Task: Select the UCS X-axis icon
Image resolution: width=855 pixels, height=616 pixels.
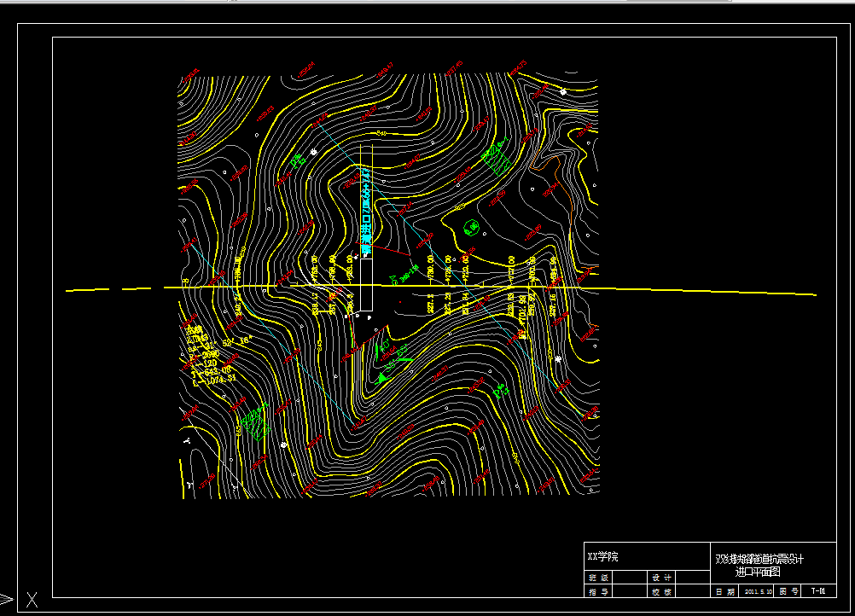Action: 32,600
